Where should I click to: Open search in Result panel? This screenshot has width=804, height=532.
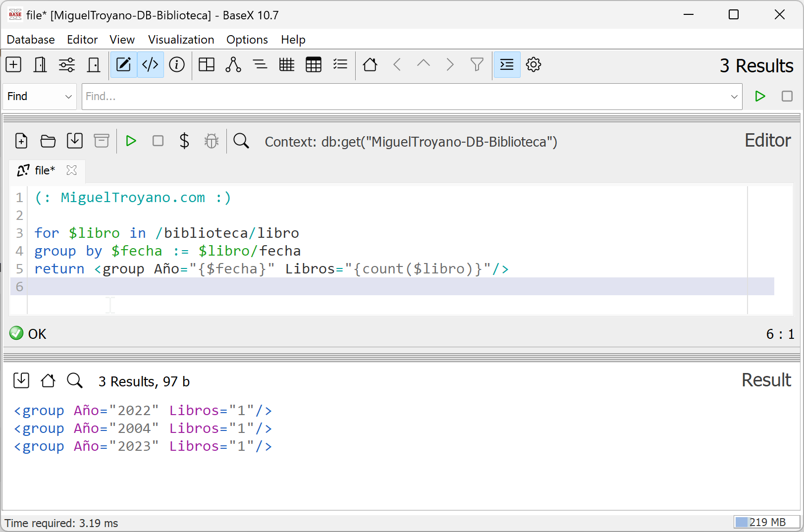75,380
